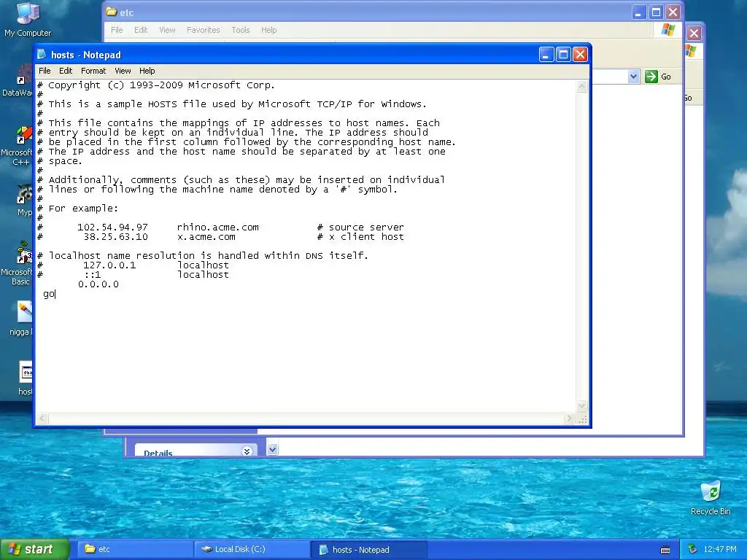Click 102.54.94.97 IP address text

point(112,227)
